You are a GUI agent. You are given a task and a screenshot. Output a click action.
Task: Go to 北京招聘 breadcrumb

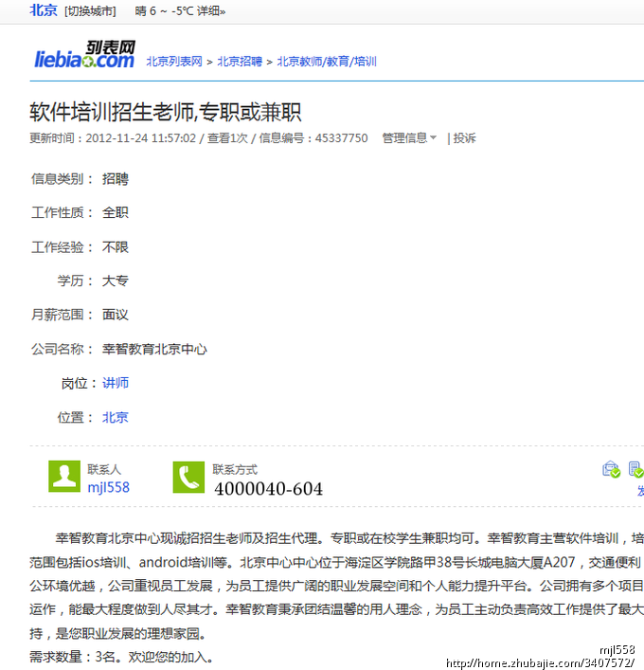[240, 62]
